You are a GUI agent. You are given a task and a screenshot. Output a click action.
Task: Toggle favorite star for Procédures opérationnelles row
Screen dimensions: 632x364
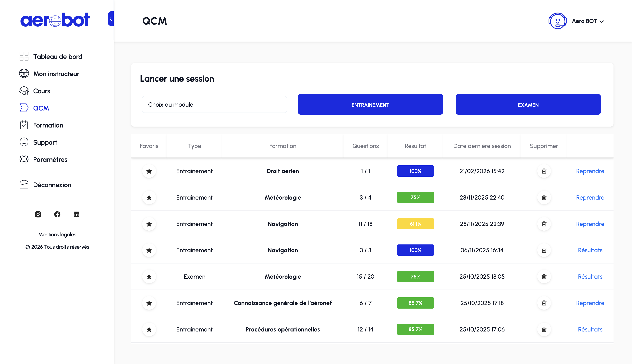coord(149,329)
